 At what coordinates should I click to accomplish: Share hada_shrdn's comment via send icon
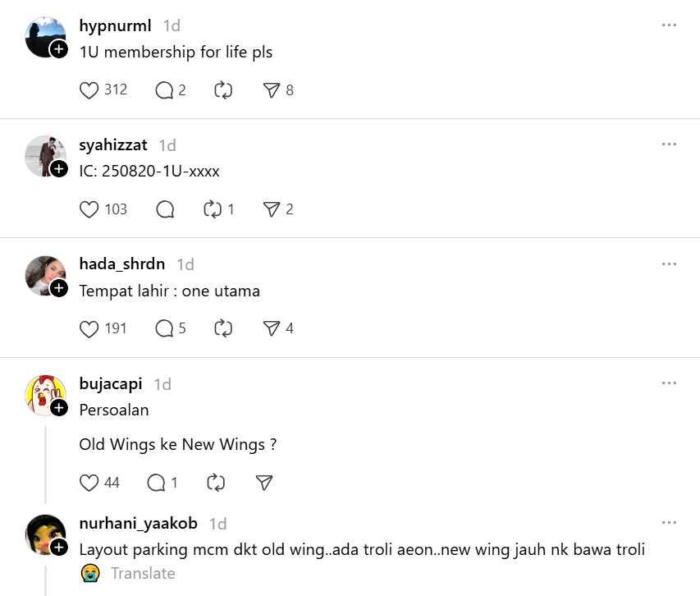pyautogui.click(x=271, y=328)
